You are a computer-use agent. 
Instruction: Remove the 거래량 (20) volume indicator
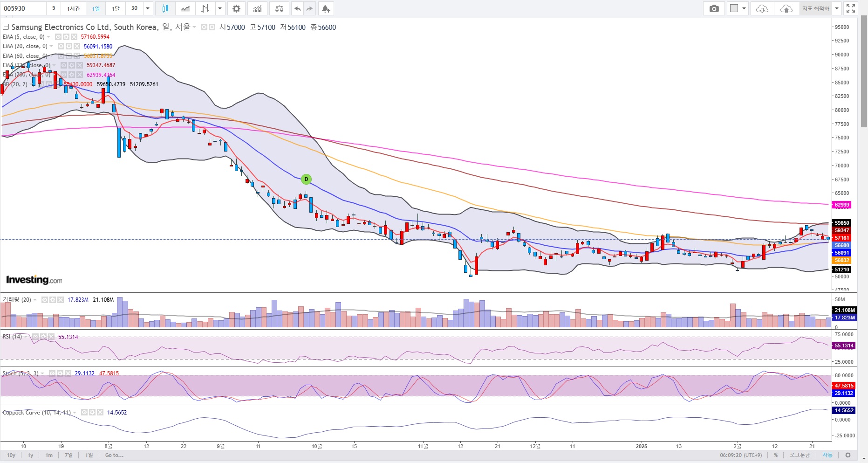(x=60, y=300)
